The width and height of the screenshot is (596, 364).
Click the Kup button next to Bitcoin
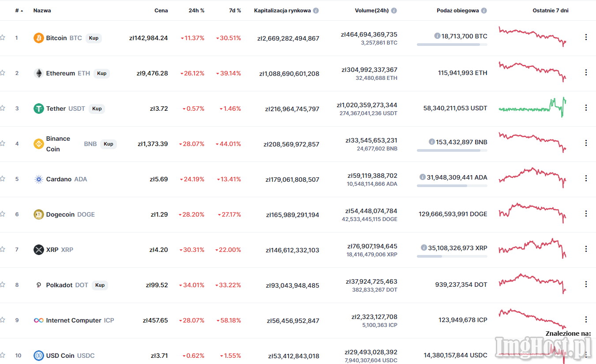coord(94,38)
